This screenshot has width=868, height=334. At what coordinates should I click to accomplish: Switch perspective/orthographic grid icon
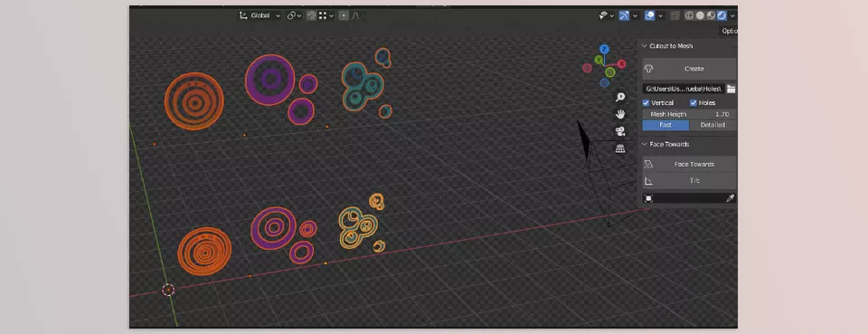coord(620,148)
